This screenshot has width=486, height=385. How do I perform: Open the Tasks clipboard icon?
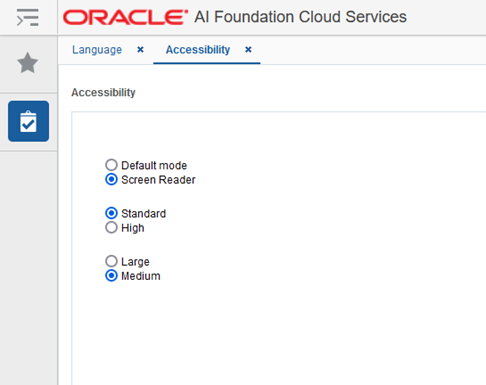click(x=28, y=121)
